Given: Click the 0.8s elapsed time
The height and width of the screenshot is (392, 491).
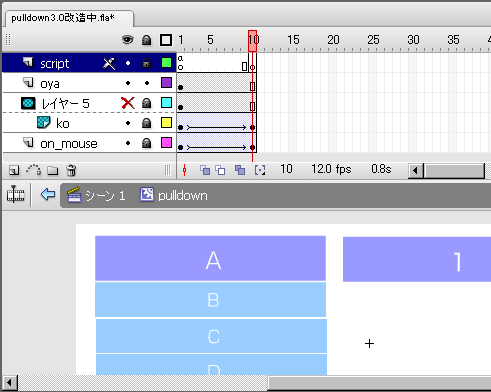Looking at the screenshot, I should [381, 169].
